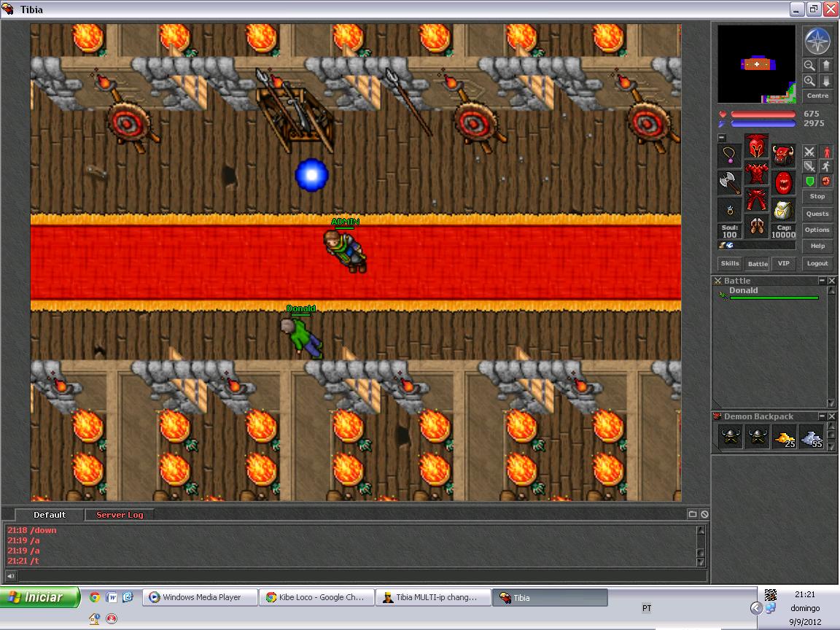
Task: Click the minimap display
Action: tap(756, 63)
